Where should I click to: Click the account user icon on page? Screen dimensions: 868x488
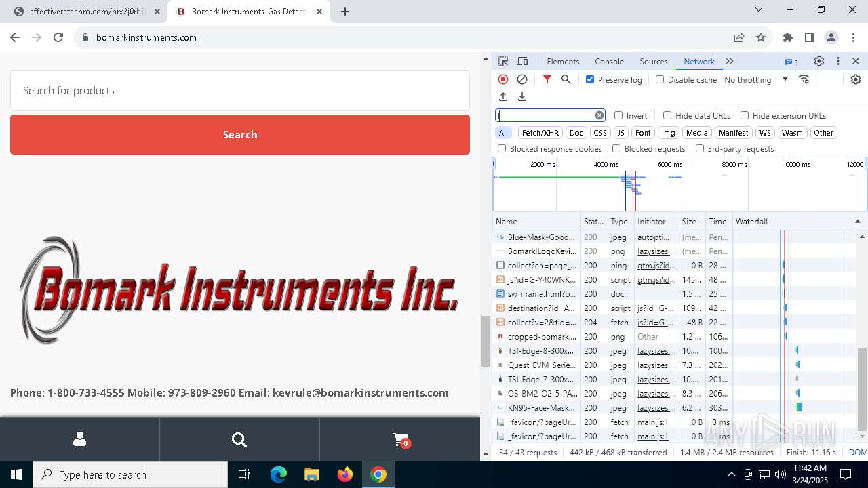(x=79, y=439)
